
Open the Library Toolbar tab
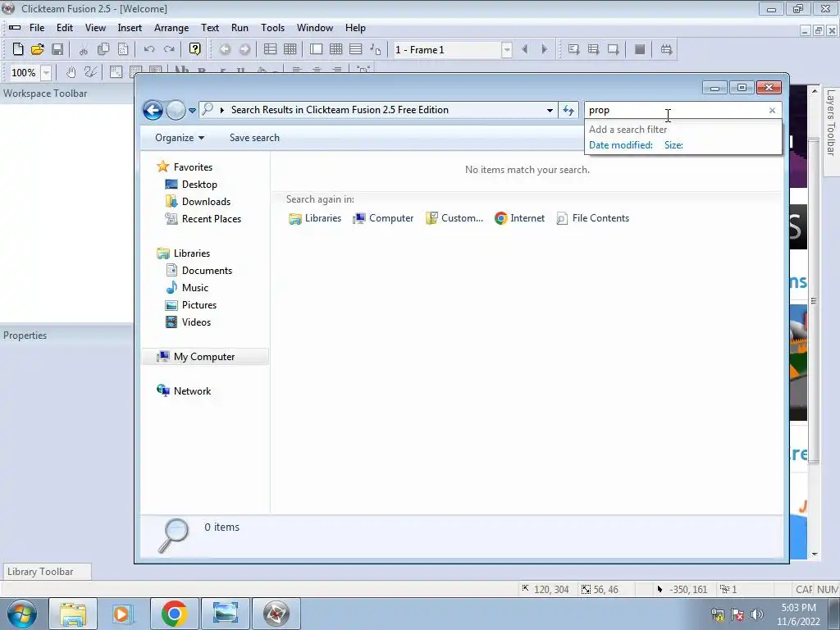tap(46, 572)
